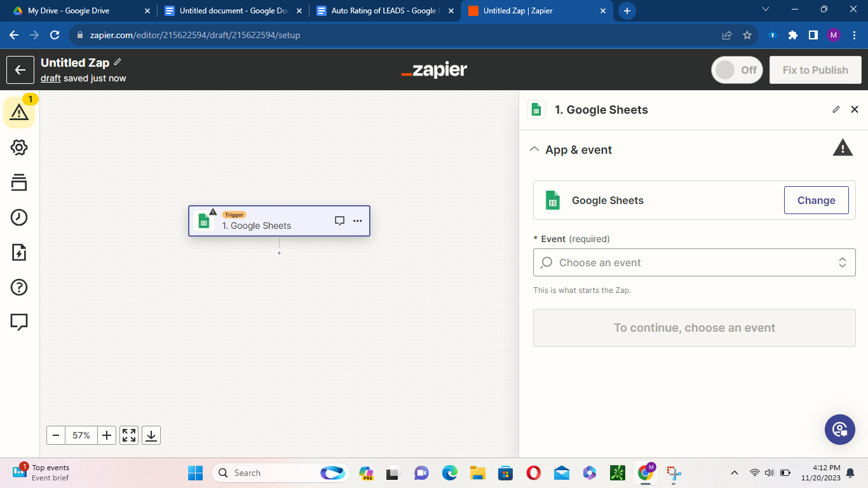The height and width of the screenshot is (488, 868).
Task: Open Microsoft Edge from taskbar
Action: coord(449,473)
